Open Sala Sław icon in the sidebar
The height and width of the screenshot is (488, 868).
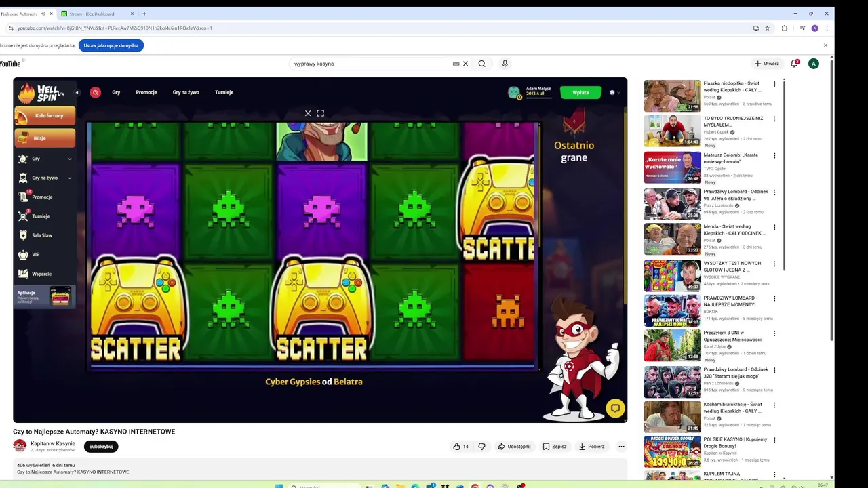[23, 235]
